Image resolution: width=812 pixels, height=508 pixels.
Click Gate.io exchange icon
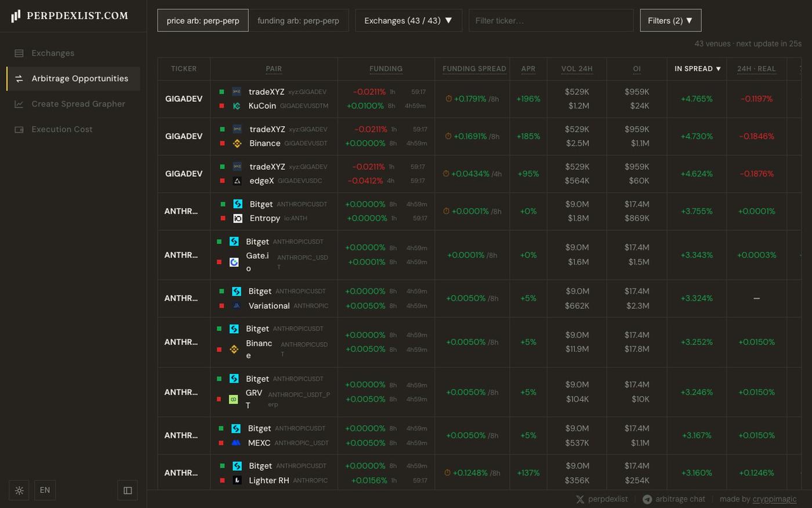pyautogui.click(x=234, y=262)
